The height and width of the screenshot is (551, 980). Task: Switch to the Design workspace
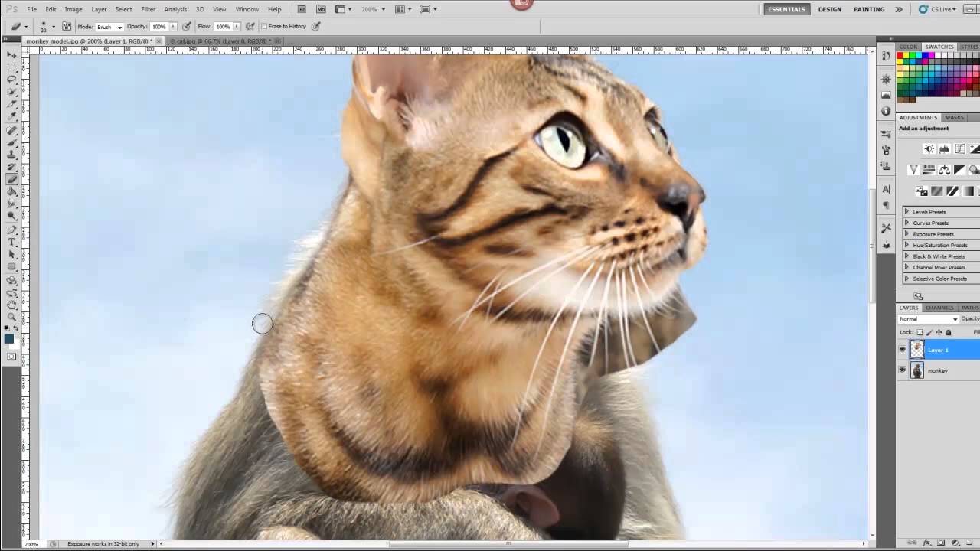(x=829, y=9)
